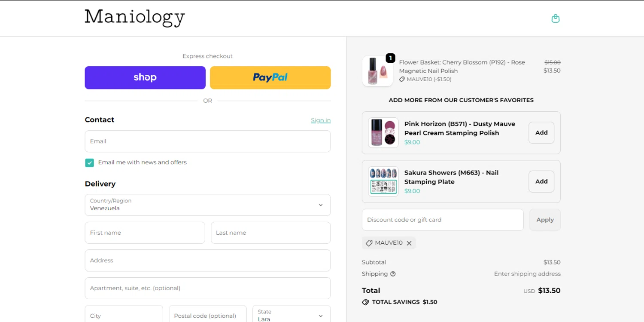Viewport: 644px width, 322px height.
Task: Click the Delivery section heading
Action: pos(100,184)
